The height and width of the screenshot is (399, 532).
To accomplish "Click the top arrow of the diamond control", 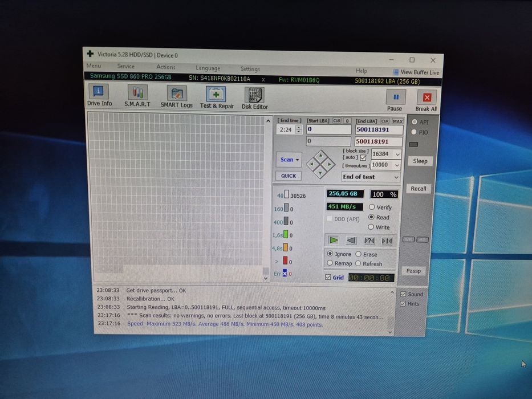I will point(321,156).
